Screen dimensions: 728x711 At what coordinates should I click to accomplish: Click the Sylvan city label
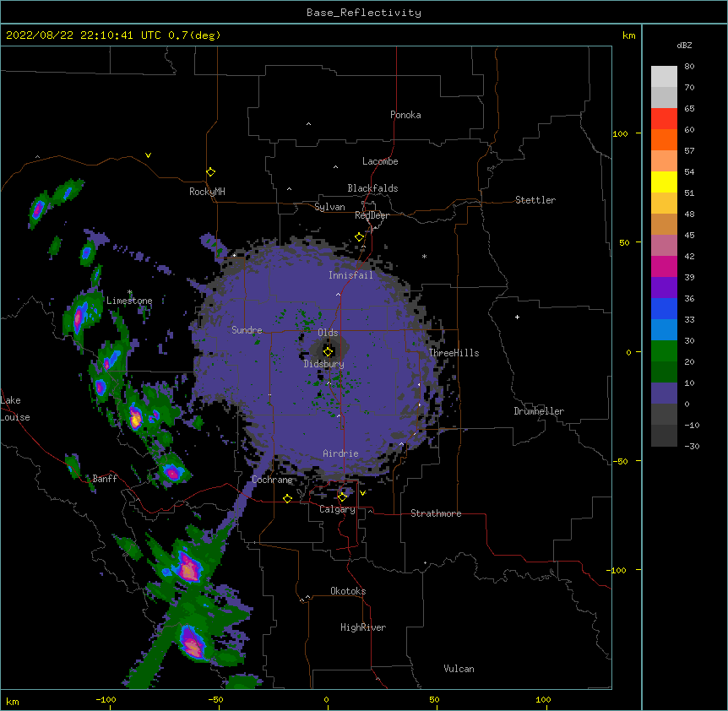pyautogui.click(x=329, y=207)
